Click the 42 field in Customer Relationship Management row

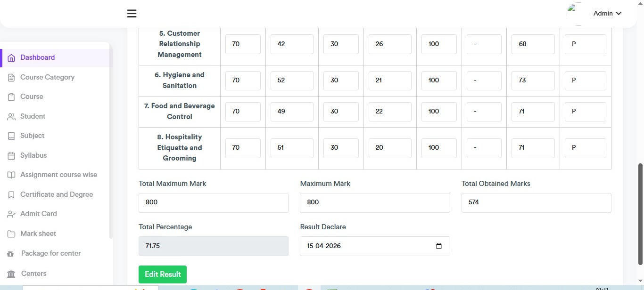[x=292, y=44]
